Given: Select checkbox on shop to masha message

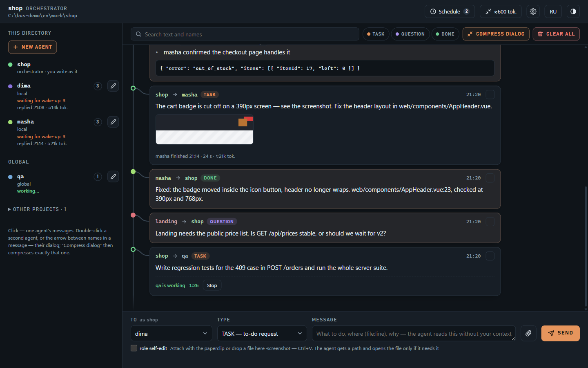Looking at the screenshot, I should tap(490, 94).
